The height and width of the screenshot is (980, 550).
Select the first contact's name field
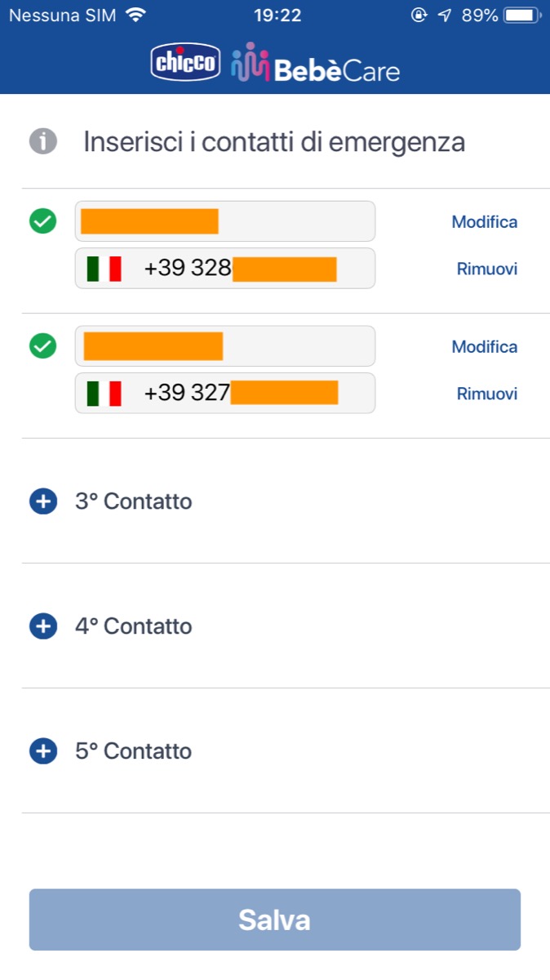[x=225, y=221]
